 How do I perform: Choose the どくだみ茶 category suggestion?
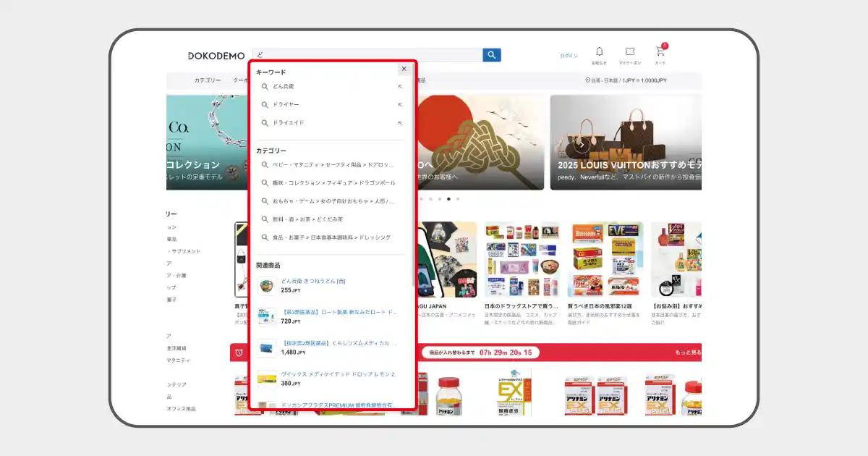307,219
